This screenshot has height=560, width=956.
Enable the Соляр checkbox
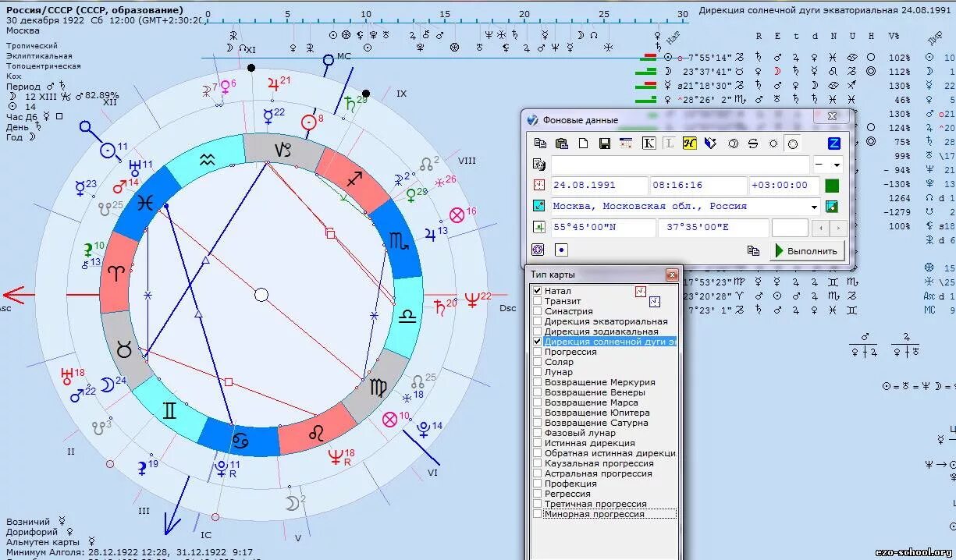click(537, 362)
